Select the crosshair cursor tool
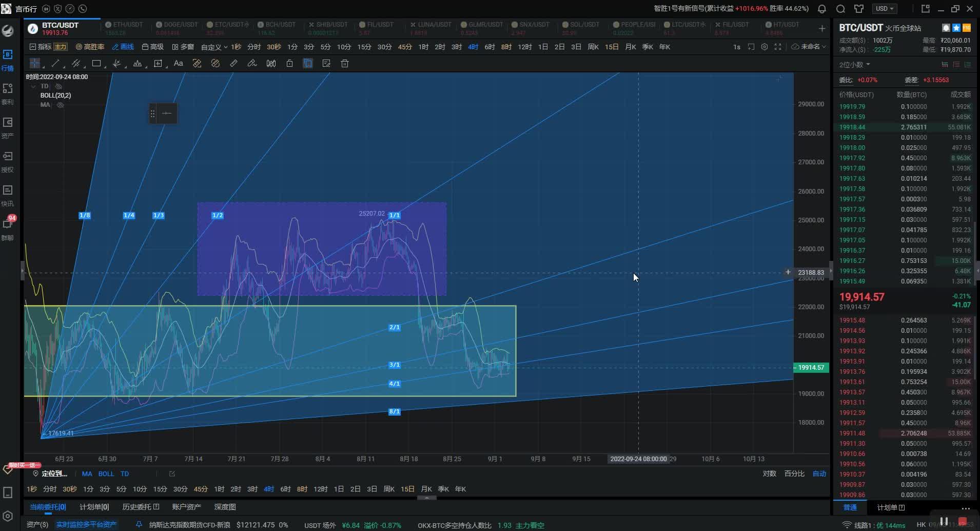Viewport: 980px width, 531px height. point(35,63)
